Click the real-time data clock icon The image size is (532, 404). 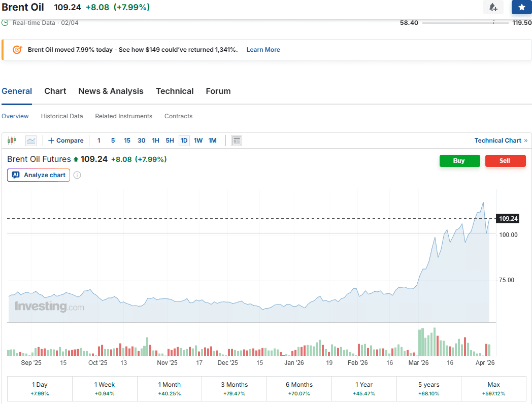tap(5, 23)
